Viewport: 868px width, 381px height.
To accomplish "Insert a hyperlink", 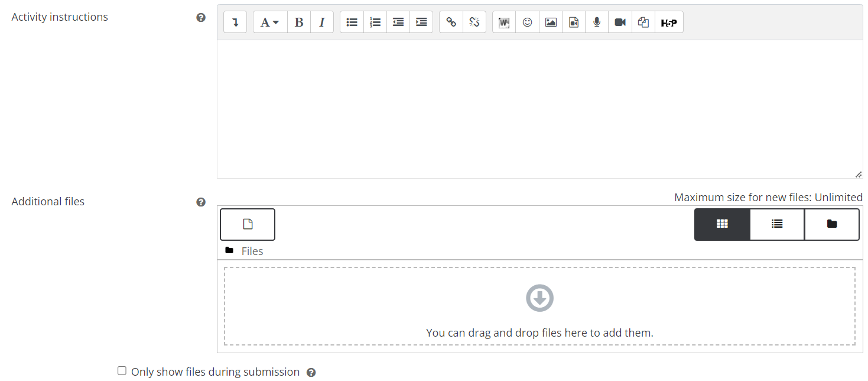I will pyautogui.click(x=451, y=22).
